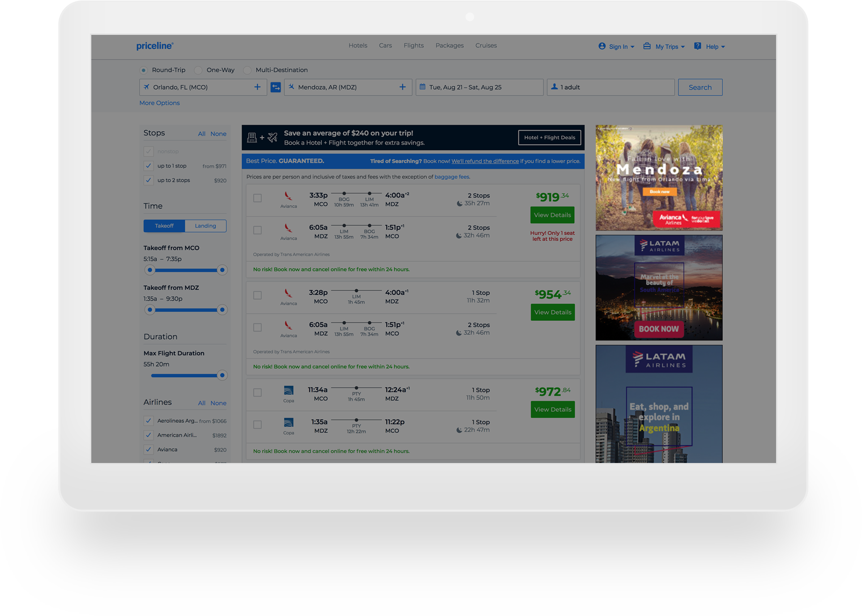The width and height of the screenshot is (862, 616).
Task: Open the baggage fees link
Action: click(x=452, y=177)
